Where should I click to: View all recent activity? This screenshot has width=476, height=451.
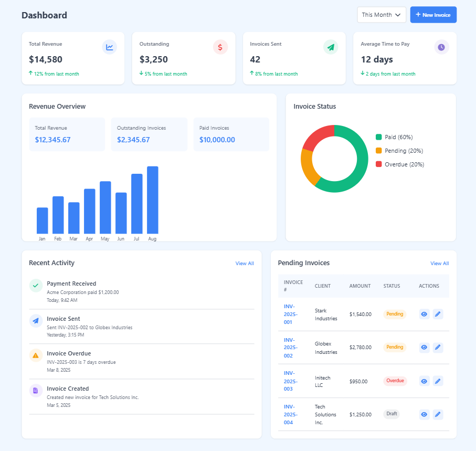(x=245, y=263)
